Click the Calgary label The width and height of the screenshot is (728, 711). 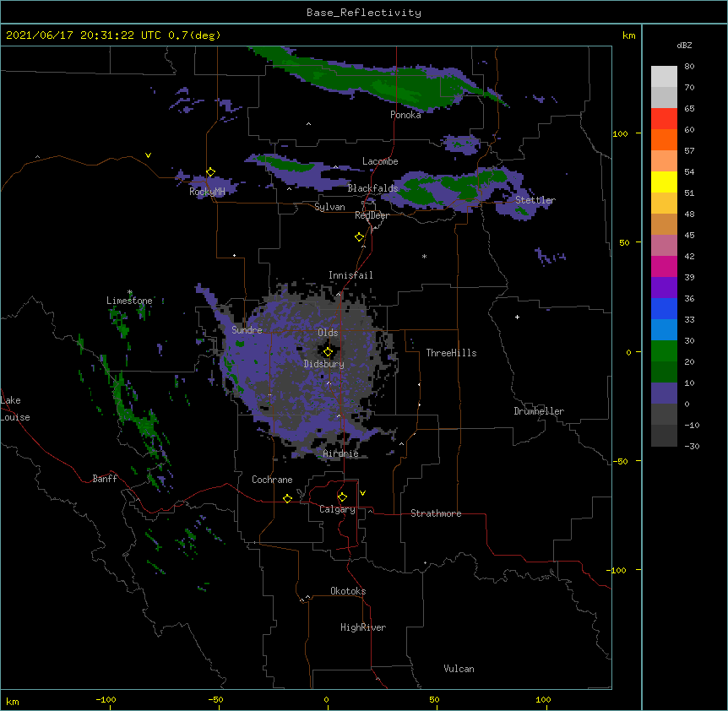[x=337, y=509]
